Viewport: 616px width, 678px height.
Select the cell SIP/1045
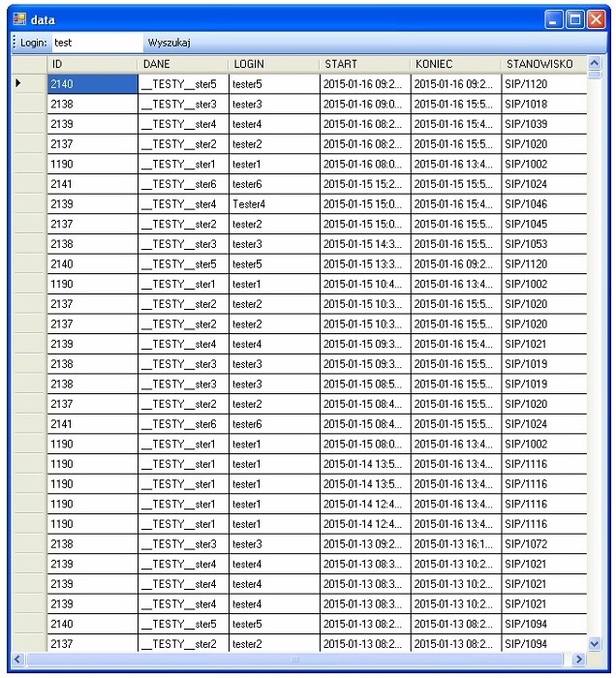tap(543, 224)
